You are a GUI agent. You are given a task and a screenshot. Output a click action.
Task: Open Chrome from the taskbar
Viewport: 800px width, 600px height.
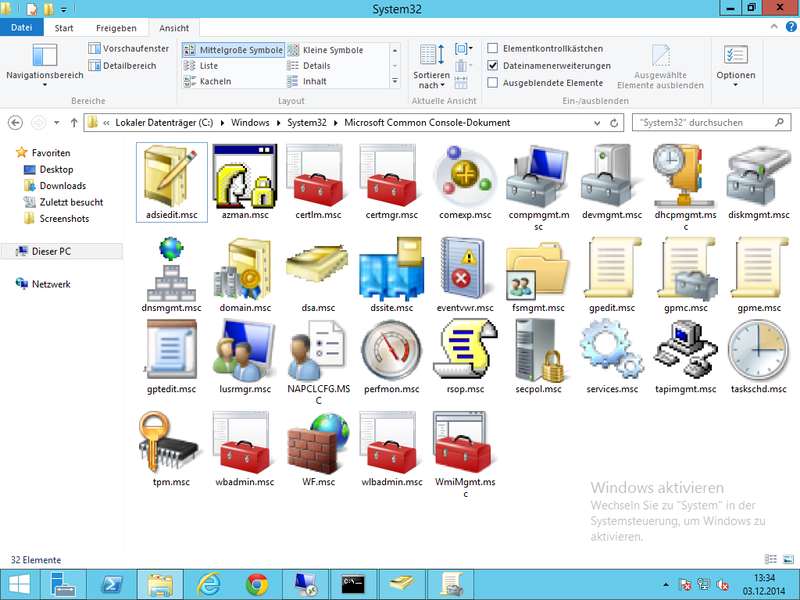[x=257, y=585]
